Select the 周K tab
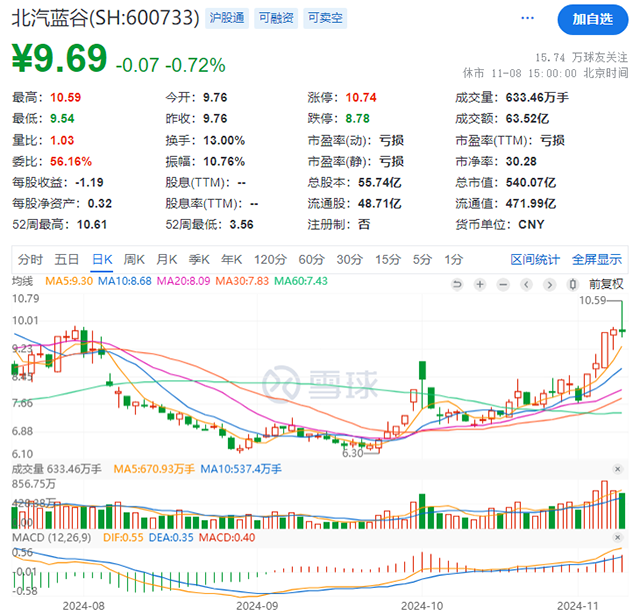Viewport: 640px width, 615px height. click(x=134, y=260)
